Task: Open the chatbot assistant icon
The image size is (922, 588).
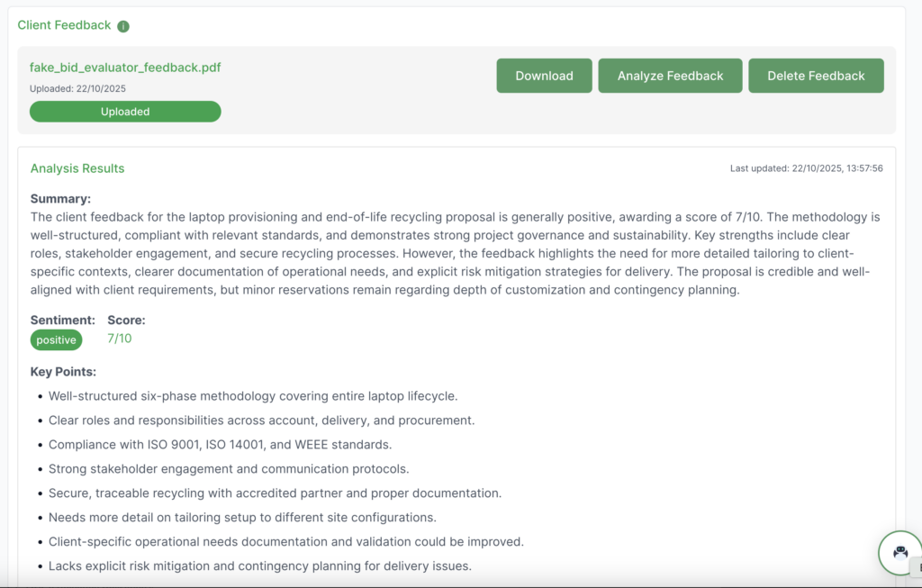Action: (899, 553)
